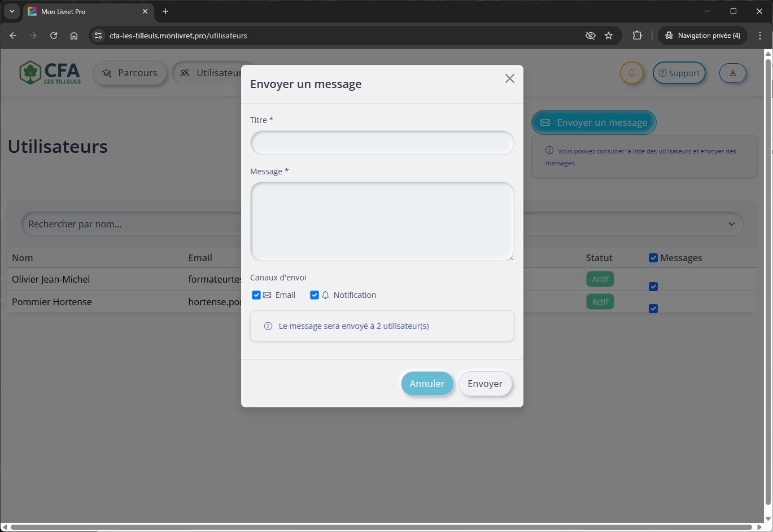
Task: Select the Mon Livret Pro browser tab
Action: point(85,11)
